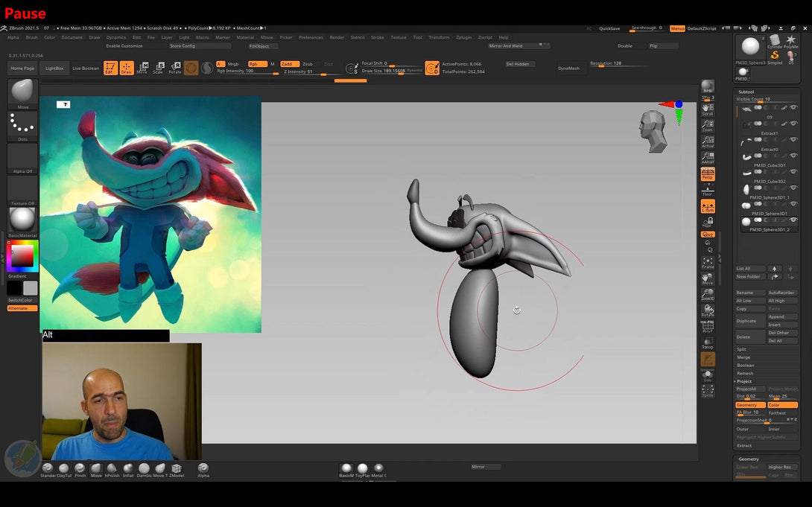The height and width of the screenshot is (507, 812).
Task: Toggle the Floor grid
Action: (708, 190)
